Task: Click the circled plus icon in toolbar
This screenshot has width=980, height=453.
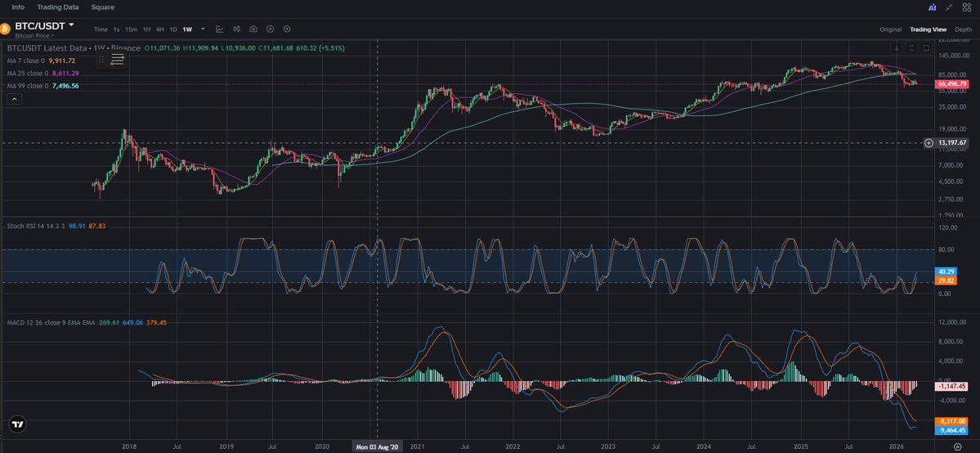Action: point(270,29)
